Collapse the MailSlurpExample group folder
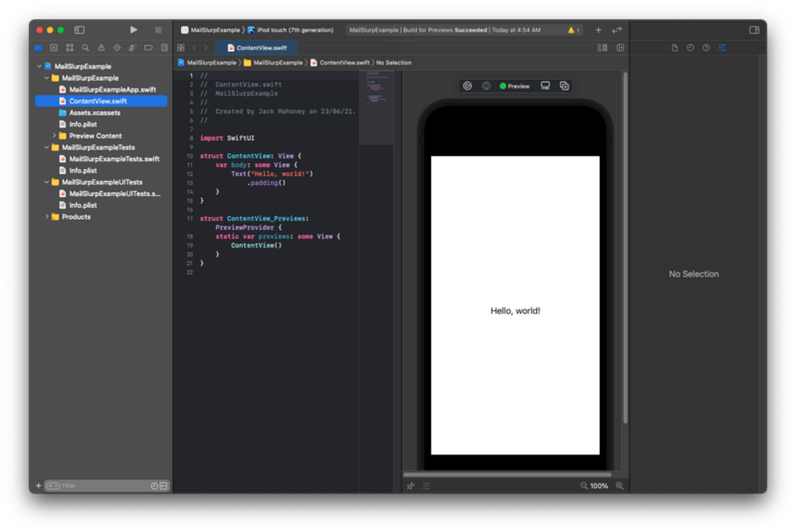 click(47, 79)
